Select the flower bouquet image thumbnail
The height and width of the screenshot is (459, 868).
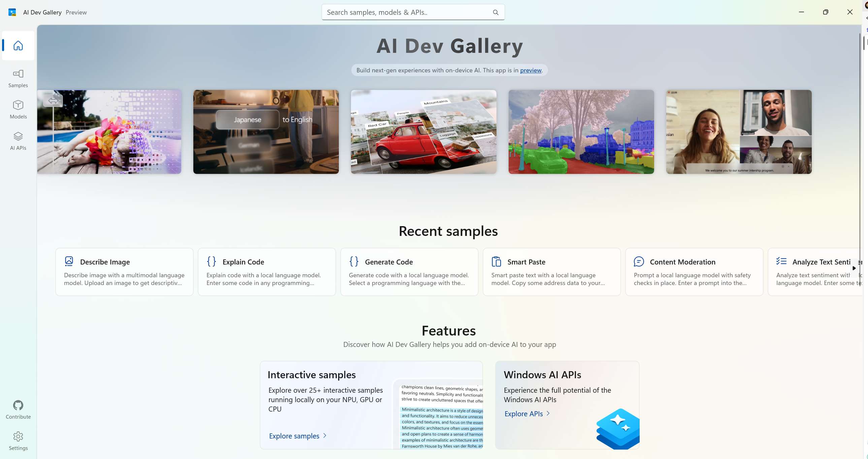coord(109,132)
